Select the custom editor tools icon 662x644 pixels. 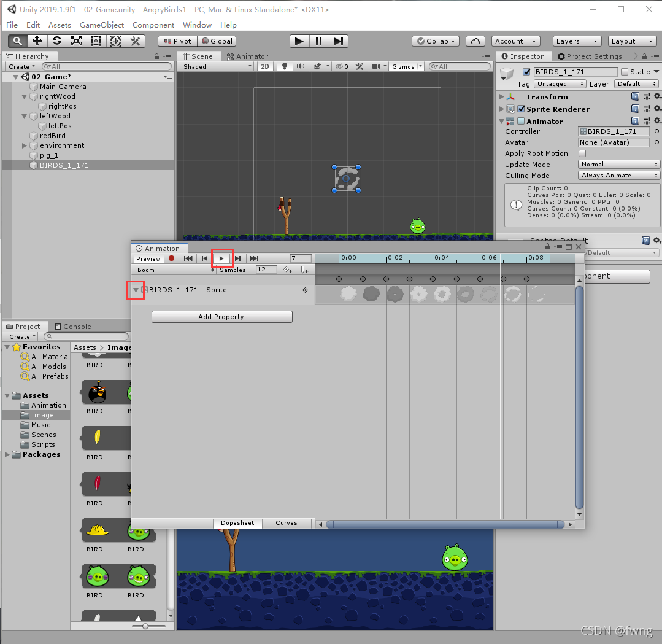pos(136,41)
